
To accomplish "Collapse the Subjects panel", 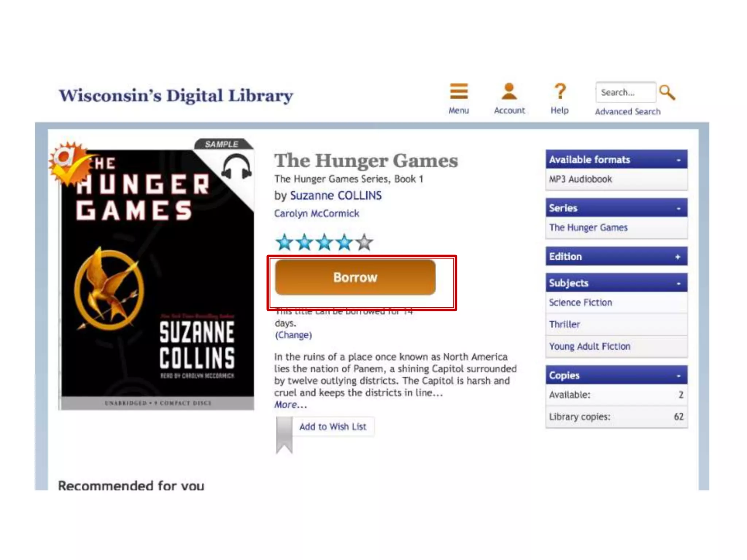I will tap(678, 283).
